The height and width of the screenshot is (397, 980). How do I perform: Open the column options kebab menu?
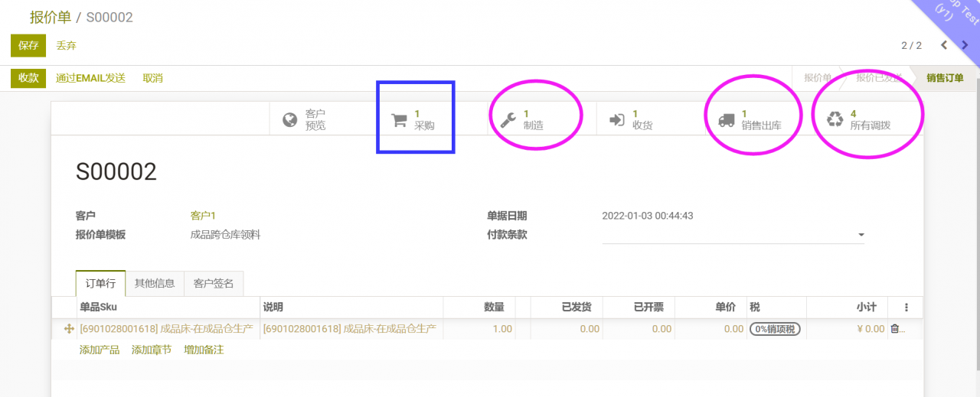point(906,308)
